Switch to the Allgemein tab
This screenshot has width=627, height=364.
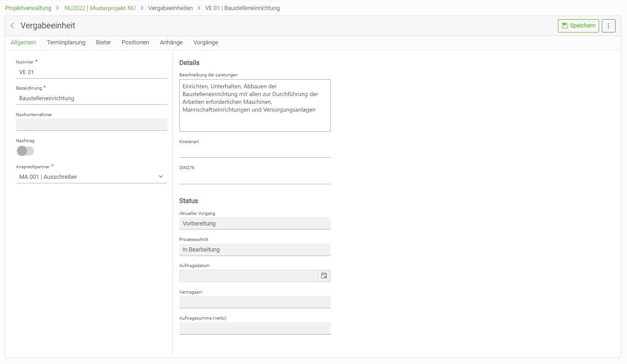[x=23, y=43]
